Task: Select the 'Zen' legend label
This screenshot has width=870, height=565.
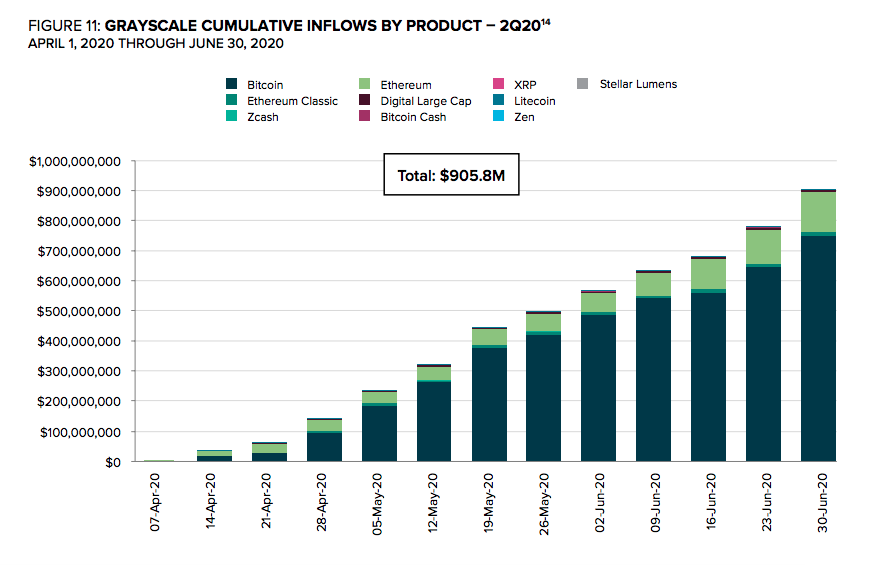Action: click(524, 117)
